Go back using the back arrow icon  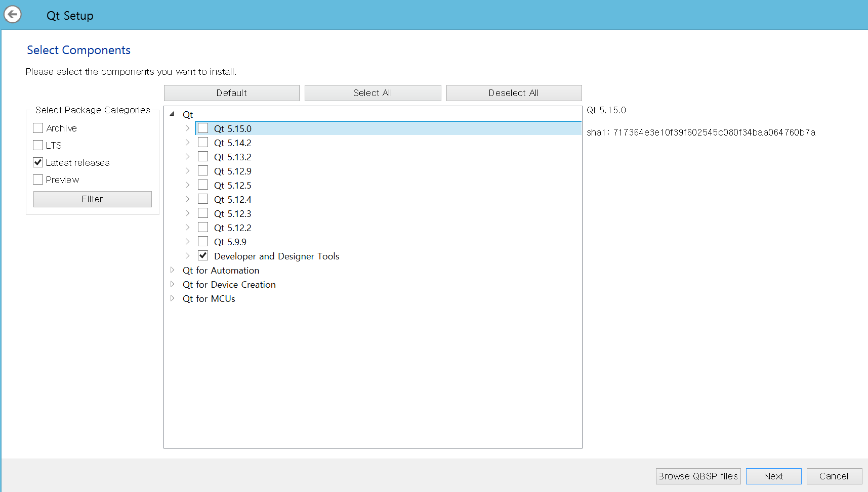click(13, 14)
